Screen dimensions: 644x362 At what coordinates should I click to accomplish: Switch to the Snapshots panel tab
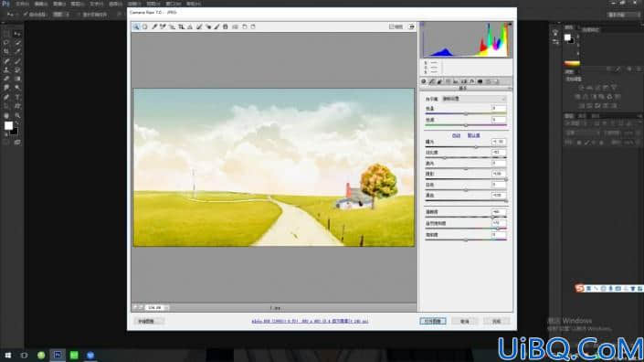tap(496, 81)
